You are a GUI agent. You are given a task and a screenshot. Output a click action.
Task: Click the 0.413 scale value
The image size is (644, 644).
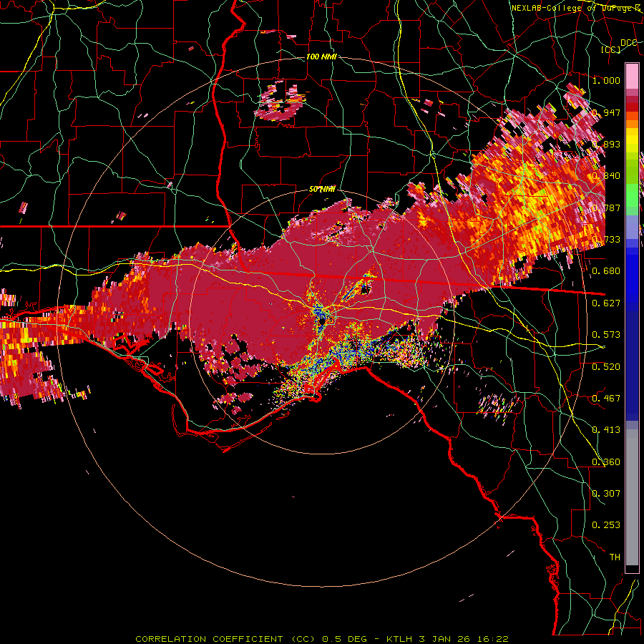pos(606,430)
